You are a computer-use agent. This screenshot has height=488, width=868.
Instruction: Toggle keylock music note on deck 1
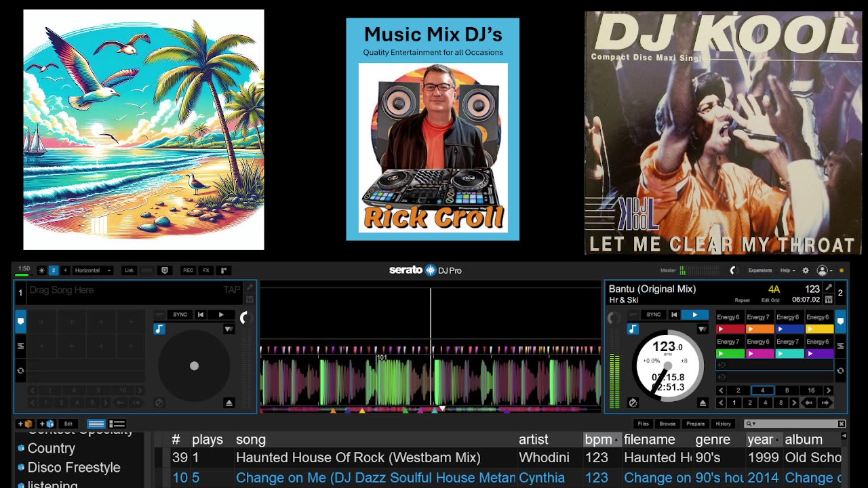[159, 329]
